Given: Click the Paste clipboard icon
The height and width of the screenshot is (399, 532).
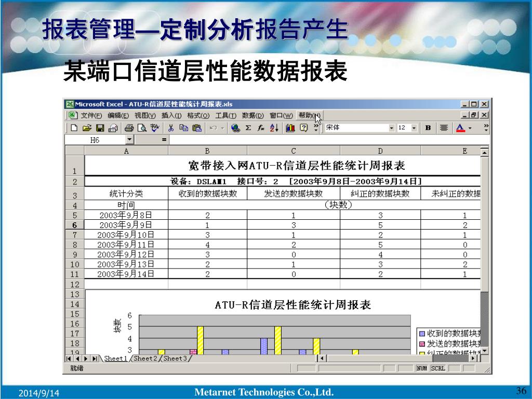Looking at the screenshot, I should [196, 128].
